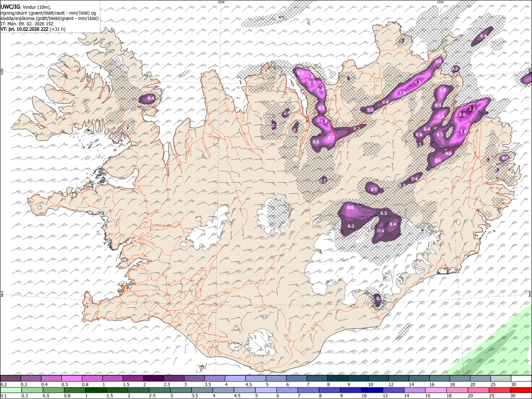Click the 10 label in lower legend row
Image resolution: width=532 pixels, height=399 pixels.
(364, 396)
